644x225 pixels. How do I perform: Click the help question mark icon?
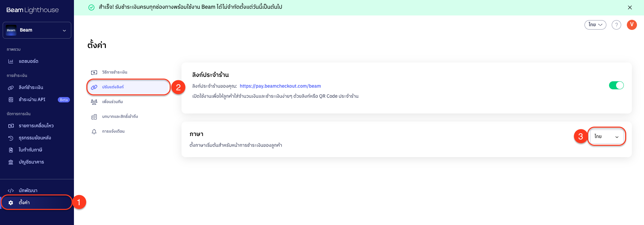[x=616, y=25]
